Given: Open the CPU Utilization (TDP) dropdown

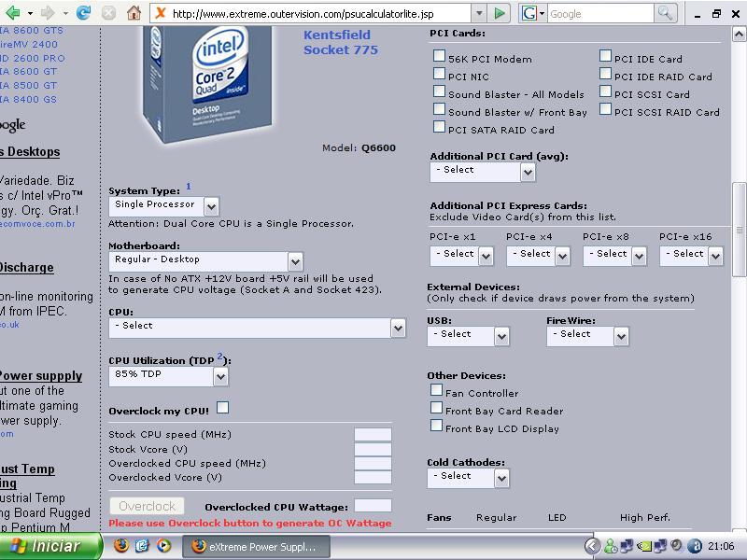Looking at the screenshot, I should click(x=169, y=376).
